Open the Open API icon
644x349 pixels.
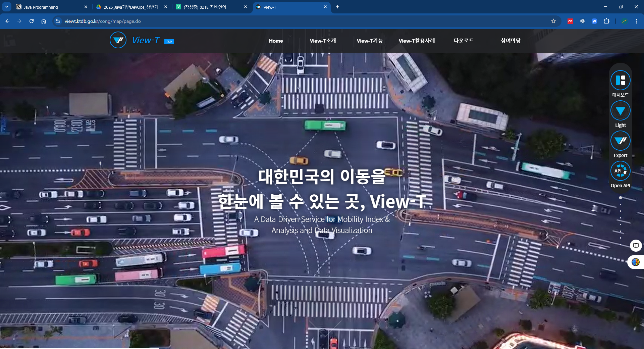tap(620, 171)
